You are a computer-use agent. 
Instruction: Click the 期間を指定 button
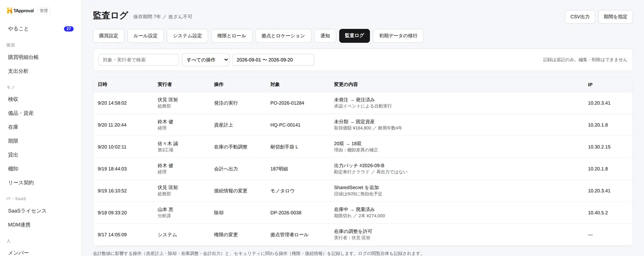[x=615, y=17]
